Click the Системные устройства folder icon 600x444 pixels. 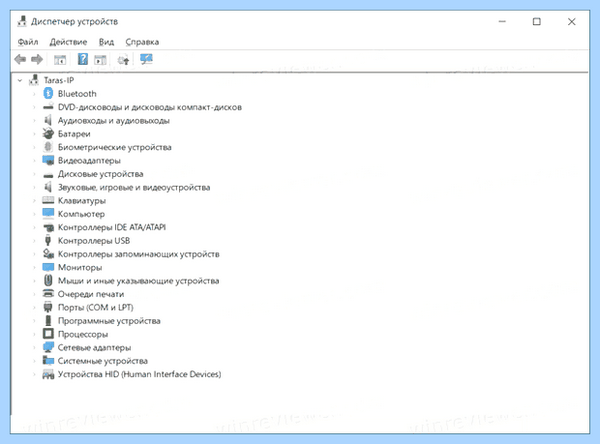click(x=48, y=361)
